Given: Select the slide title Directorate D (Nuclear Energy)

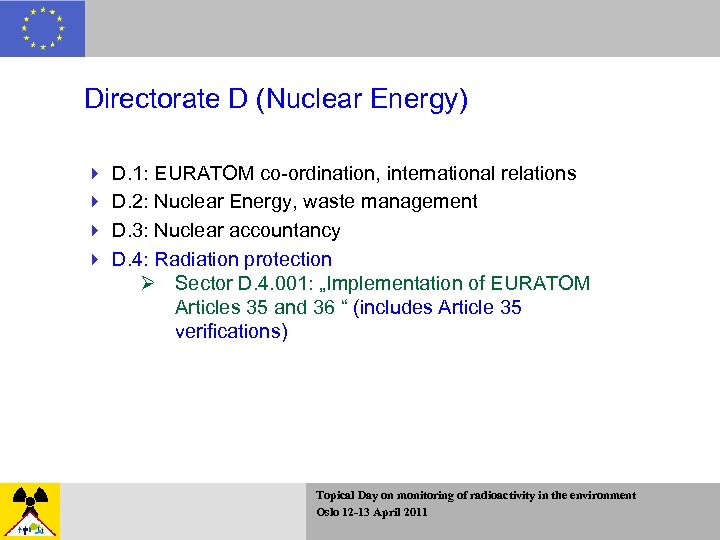Looking at the screenshot, I should 276,99.
